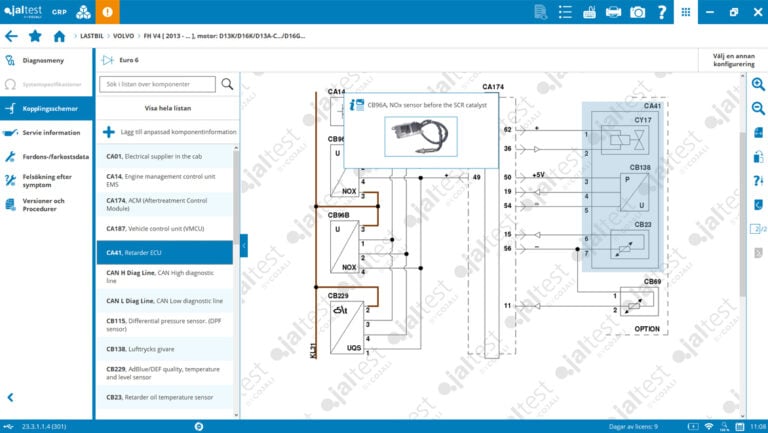Image resolution: width=768 pixels, height=433 pixels.
Task: Open Diagnosmeny menu
Action: (x=47, y=60)
